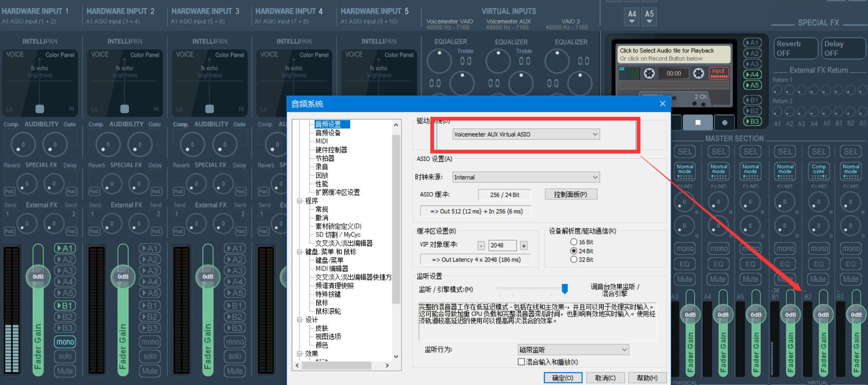Open the driver dropdown showing Voicemeeter AUX Virtual ASIO

(526, 134)
